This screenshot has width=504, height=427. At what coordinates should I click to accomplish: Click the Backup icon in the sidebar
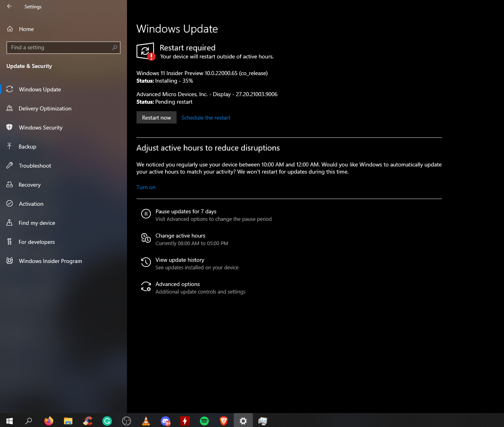pyautogui.click(x=10, y=147)
